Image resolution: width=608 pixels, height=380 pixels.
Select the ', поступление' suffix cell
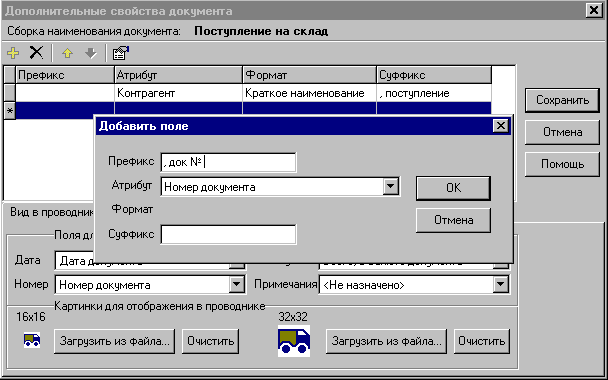[x=434, y=93]
